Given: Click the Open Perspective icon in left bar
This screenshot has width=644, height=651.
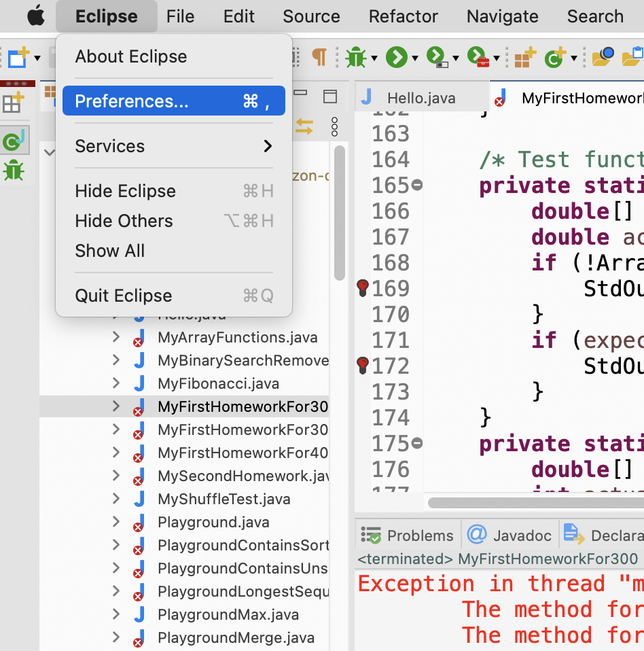Looking at the screenshot, I should coord(12,103).
